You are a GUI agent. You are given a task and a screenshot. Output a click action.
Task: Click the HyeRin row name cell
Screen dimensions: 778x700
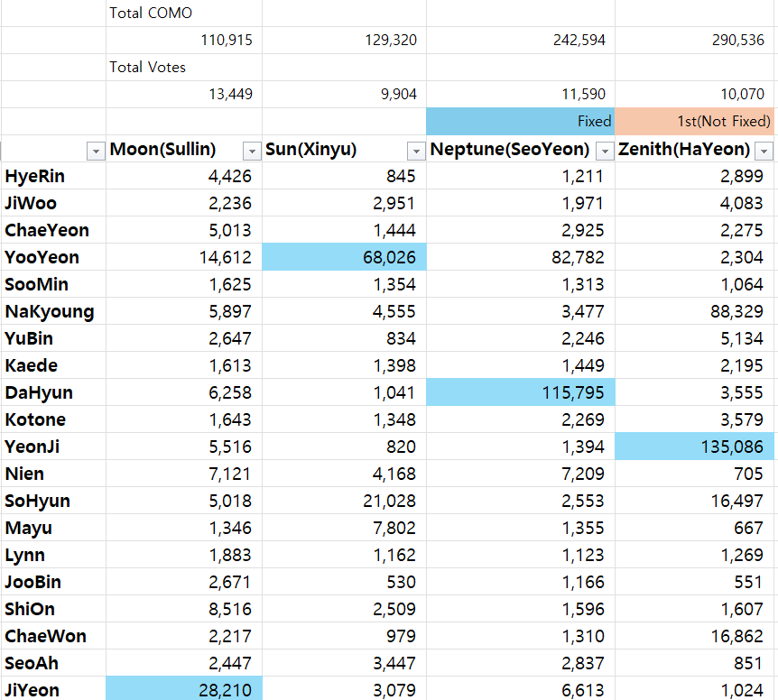coord(52,176)
